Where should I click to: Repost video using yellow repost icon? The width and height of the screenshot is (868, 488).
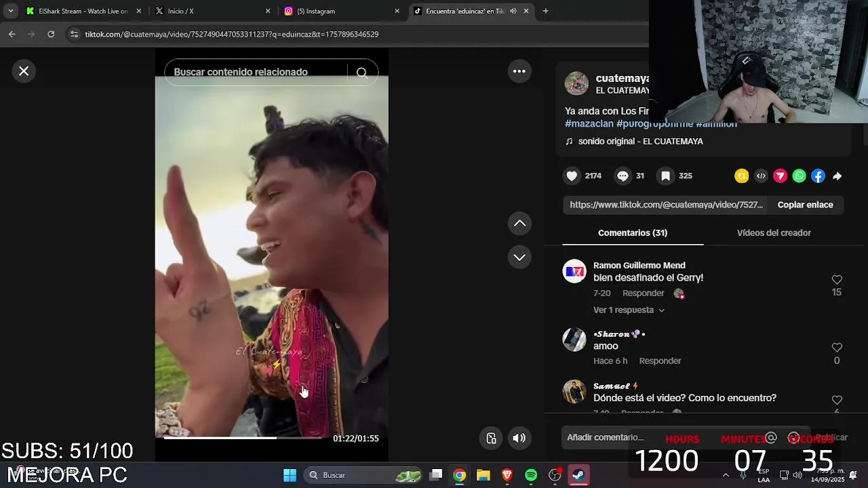click(742, 176)
